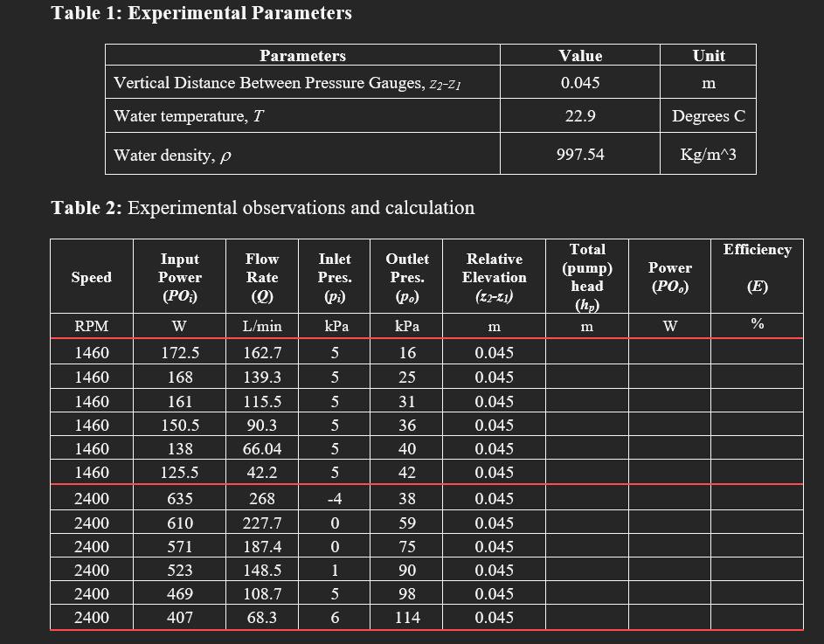The image size is (824, 644).
Task: Select the first 2400 RPM speed cell
Action: pyautogui.click(x=91, y=496)
